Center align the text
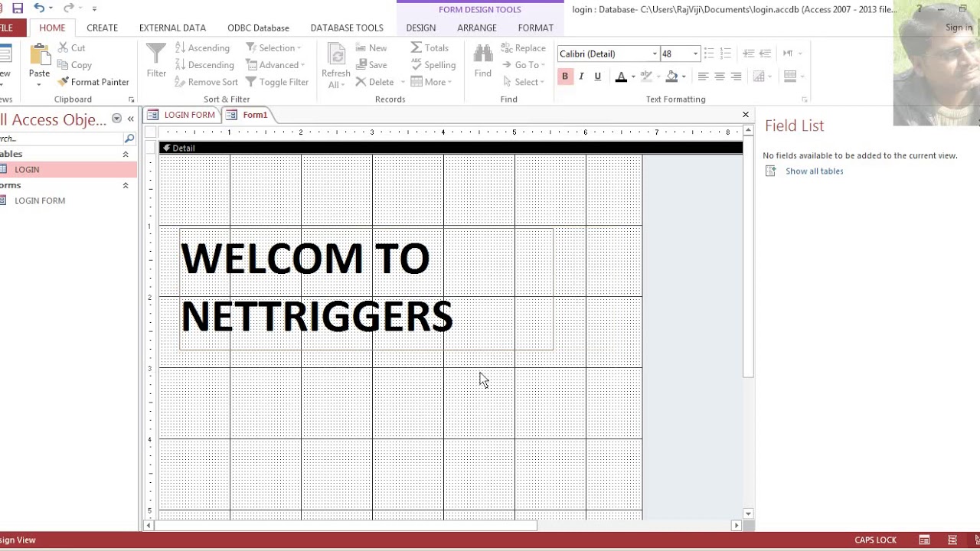Viewport: 980px width, 551px height. click(720, 77)
